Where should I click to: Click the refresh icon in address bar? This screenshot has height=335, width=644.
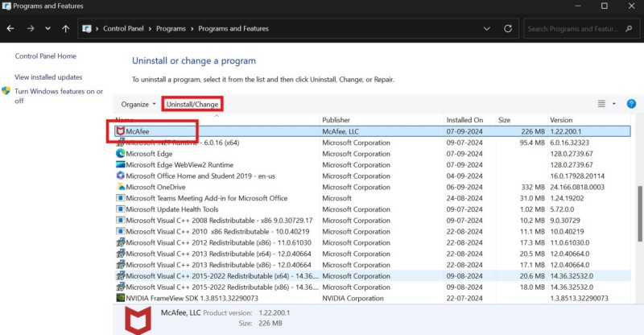pos(506,28)
